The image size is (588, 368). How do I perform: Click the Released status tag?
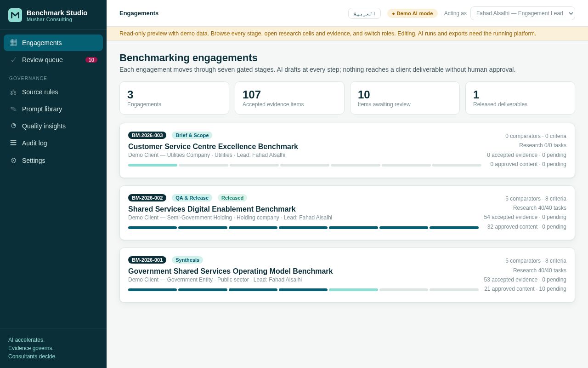coord(232,198)
